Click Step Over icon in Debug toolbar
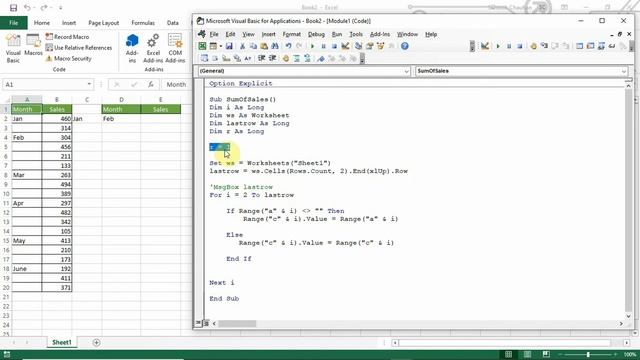This screenshot has width=640, height=360. pos(555,46)
